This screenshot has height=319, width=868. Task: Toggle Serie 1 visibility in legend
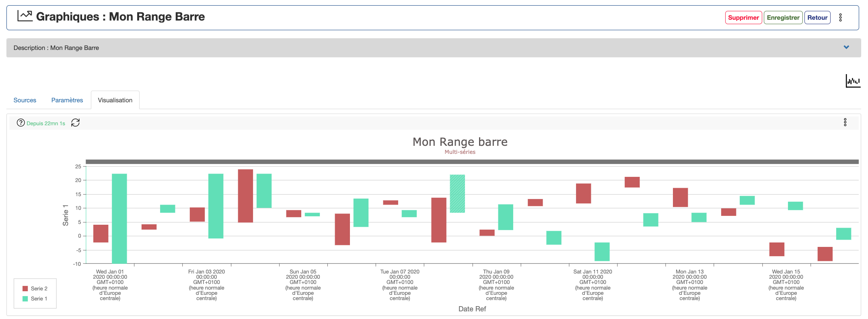[x=39, y=299]
